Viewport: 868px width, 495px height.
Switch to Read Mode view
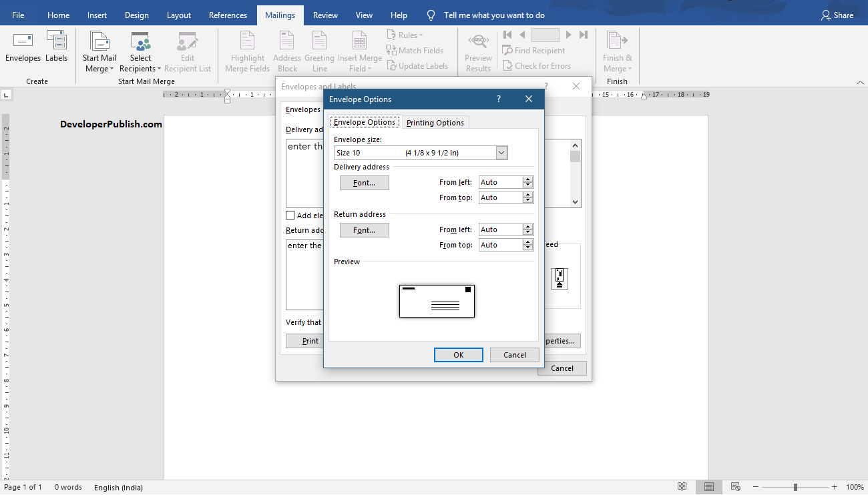[682, 487]
